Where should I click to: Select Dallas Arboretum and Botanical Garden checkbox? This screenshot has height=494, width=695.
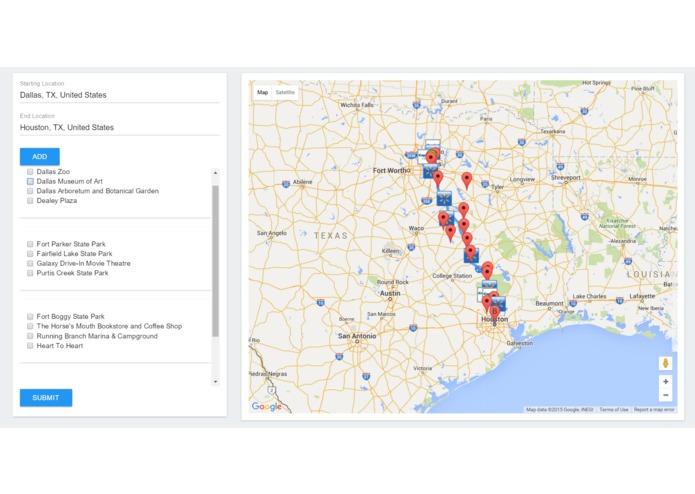pos(30,191)
